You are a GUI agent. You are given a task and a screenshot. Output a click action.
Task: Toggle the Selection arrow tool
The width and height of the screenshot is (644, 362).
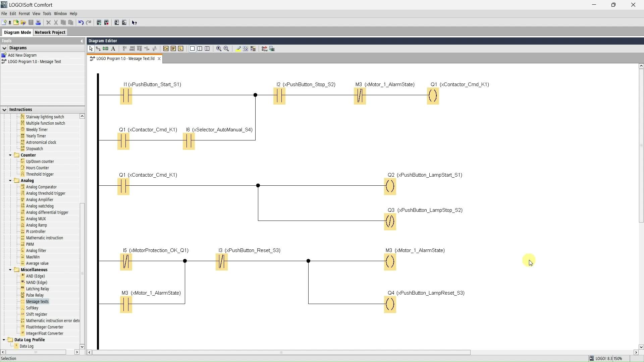click(91, 49)
